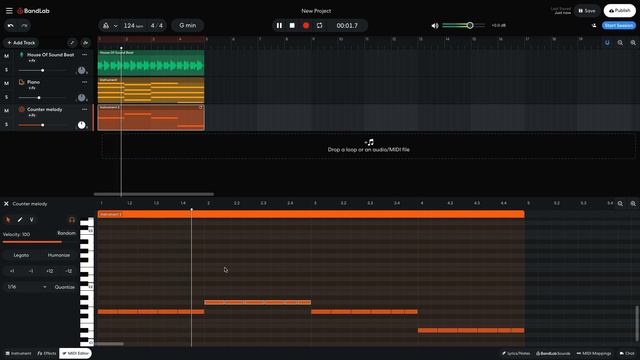Image resolution: width=640 pixels, height=360 pixels.
Task: Toggle the timeline snap magnet icon
Action: tap(607, 42)
